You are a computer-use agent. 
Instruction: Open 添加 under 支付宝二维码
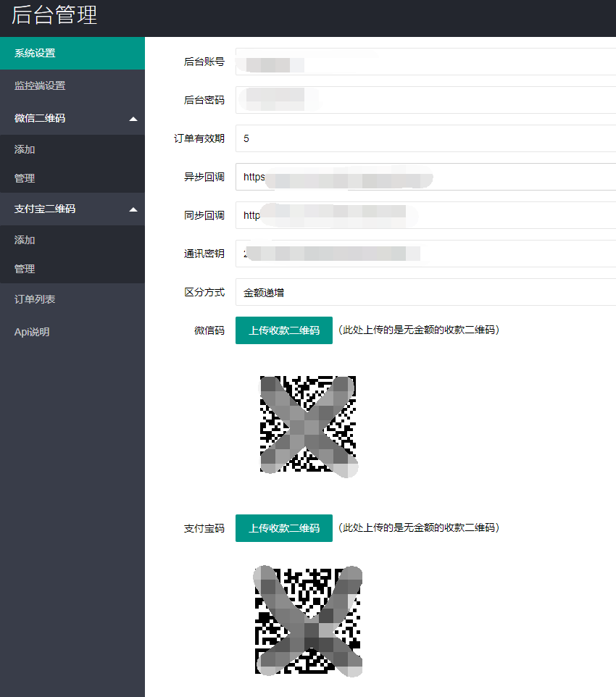tap(72, 240)
